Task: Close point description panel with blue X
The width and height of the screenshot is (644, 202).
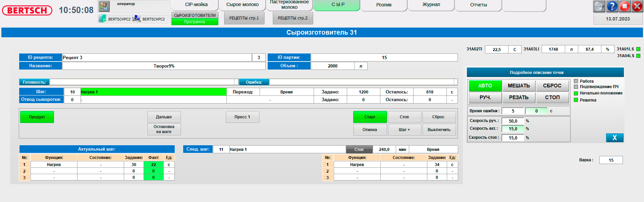Action: coord(614,138)
